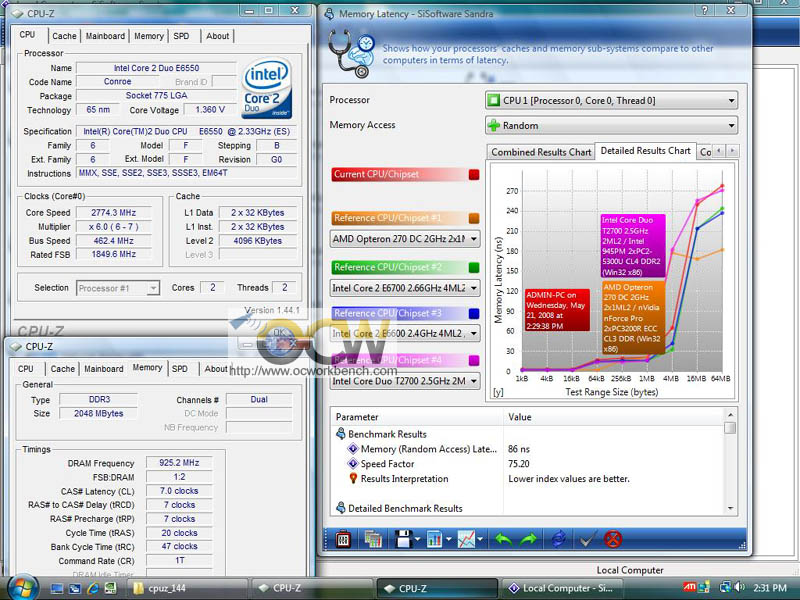Click the Value column header
800x600 pixels.
pyautogui.click(x=614, y=417)
